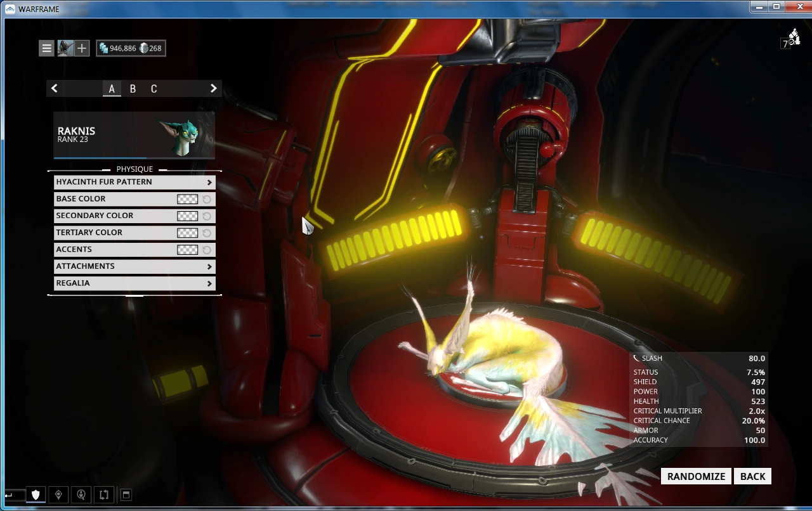Open chat with the enter-key box
The width and height of the screenshot is (812, 511).
coord(14,495)
